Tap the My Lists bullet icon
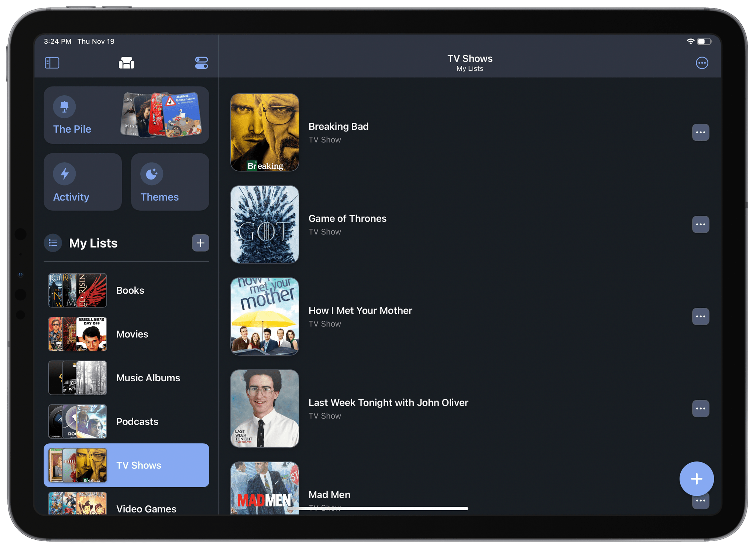 (x=53, y=243)
